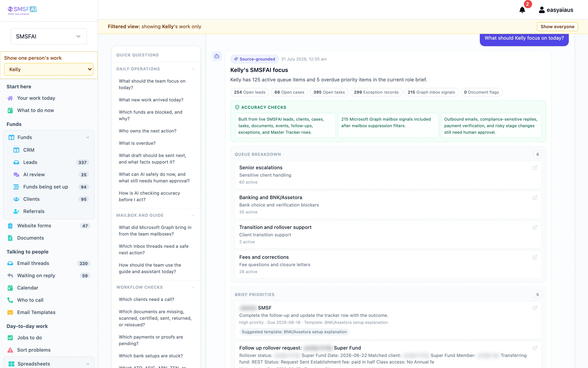
Task: Go to What to do now
Action: tap(36, 110)
